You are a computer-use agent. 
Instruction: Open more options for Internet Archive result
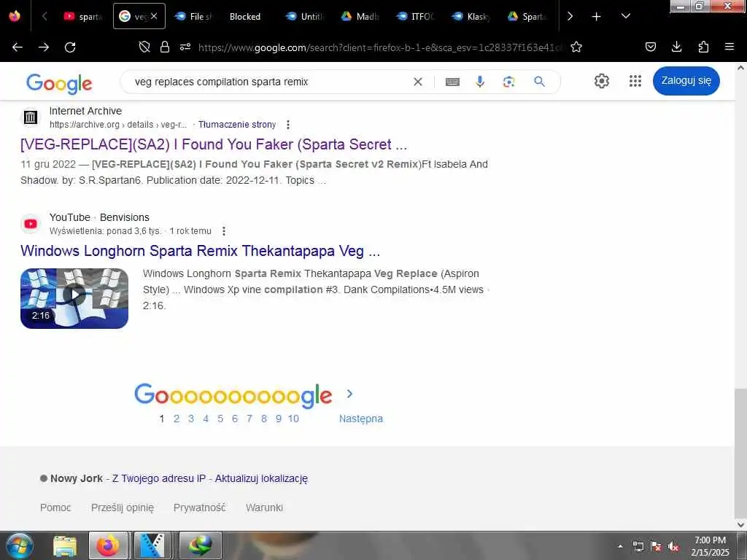pyautogui.click(x=287, y=125)
